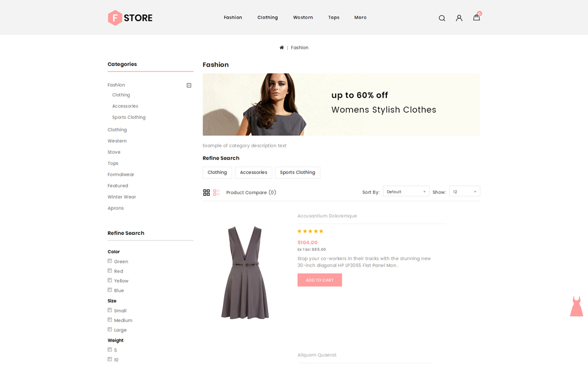The height and width of the screenshot is (366, 588).
Task: Open the Accusantium Doloremque product title
Action: 327,216
